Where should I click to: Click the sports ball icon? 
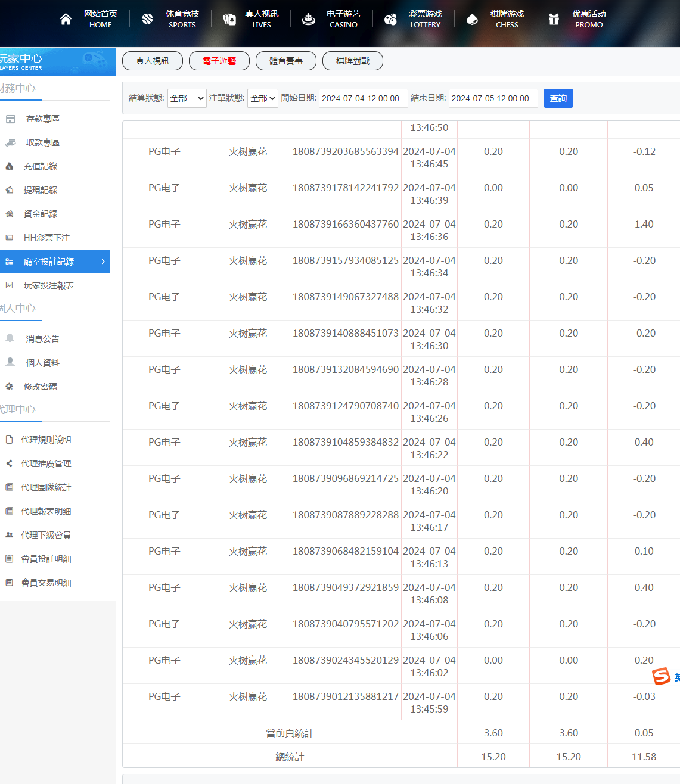[147, 19]
